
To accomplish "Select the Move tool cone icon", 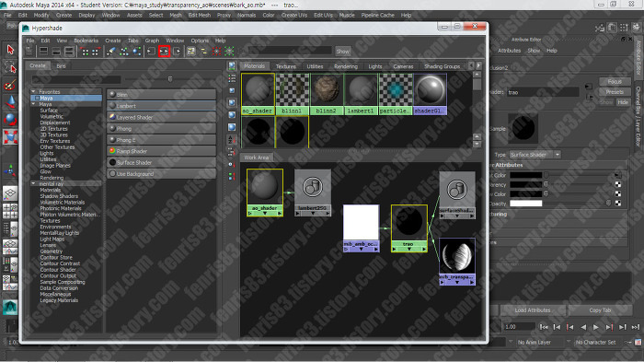I will coord(10,102).
